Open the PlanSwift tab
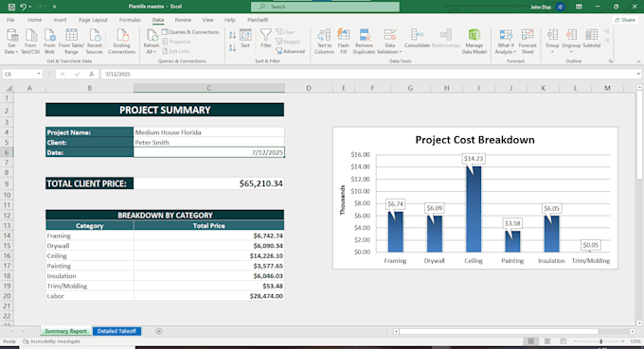The image size is (644, 349). coord(258,20)
